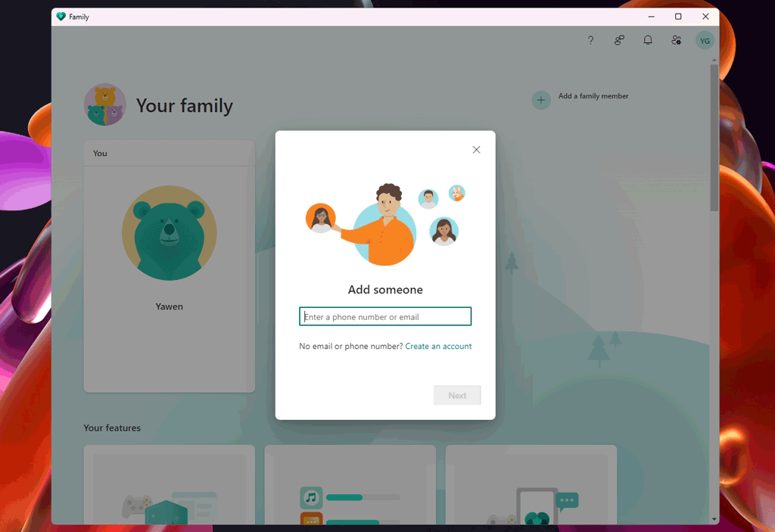
Task: Open family settings via the people-gear icon
Action: 676,40
